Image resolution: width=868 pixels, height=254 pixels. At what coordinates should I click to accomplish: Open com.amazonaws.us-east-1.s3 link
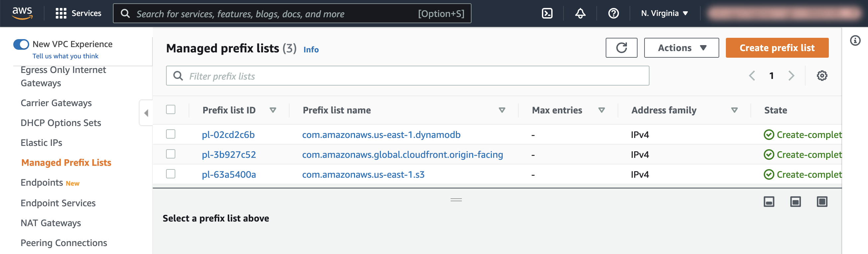tap(363, 174)
